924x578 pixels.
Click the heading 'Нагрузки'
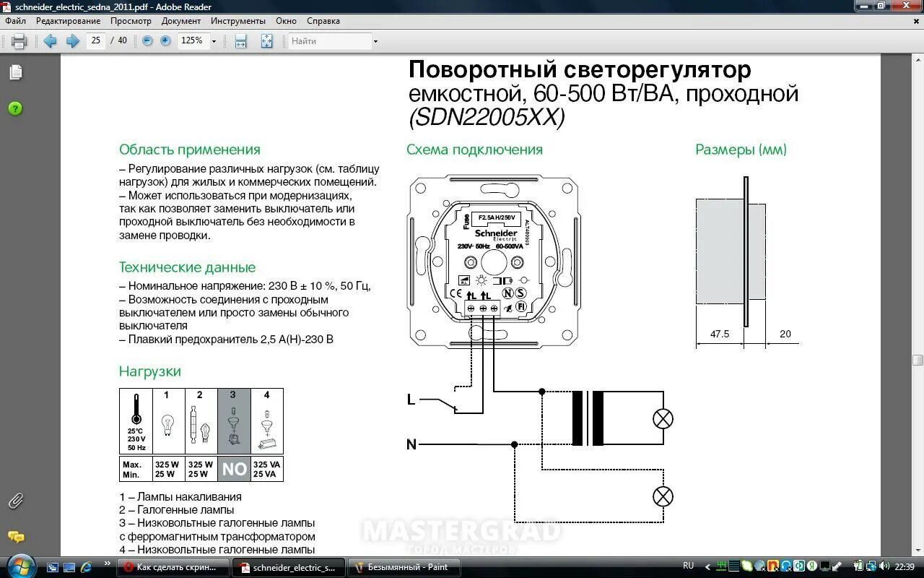tap(149, 371)
